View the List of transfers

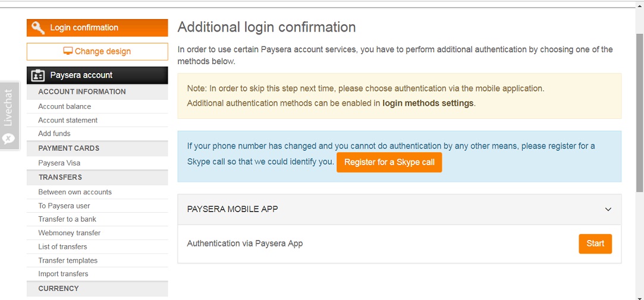point(62,247)
